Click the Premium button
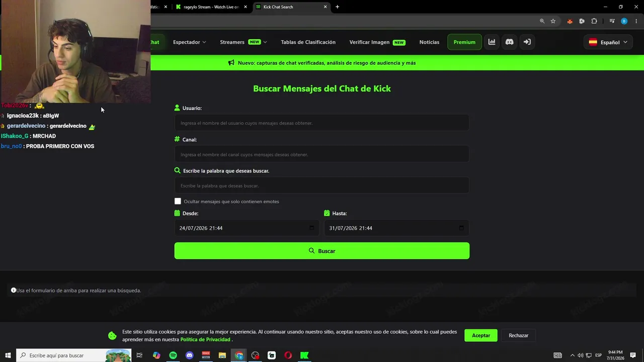644x362 pixels. pyautogui.click(x=464, y=42)
